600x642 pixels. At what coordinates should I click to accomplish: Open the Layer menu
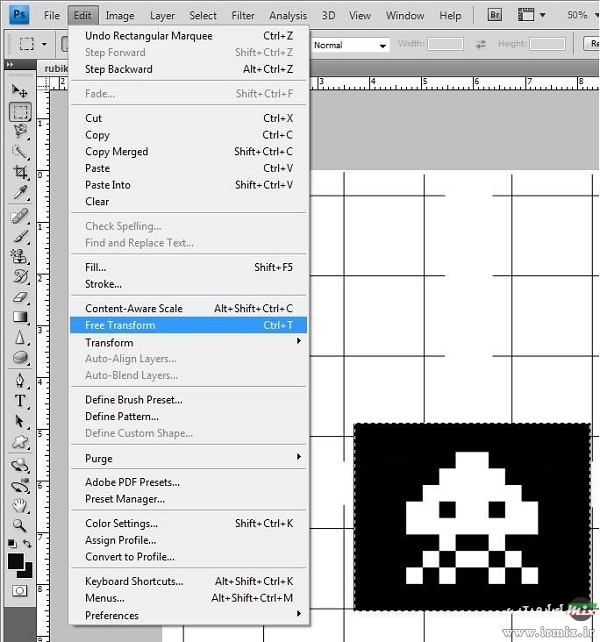pos(162,16)
